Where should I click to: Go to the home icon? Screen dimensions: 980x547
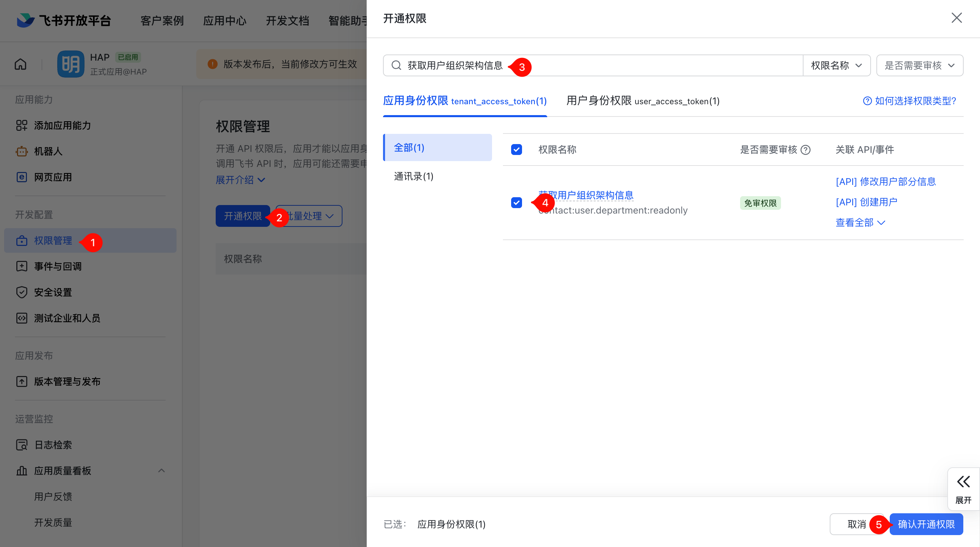point(20,64)
